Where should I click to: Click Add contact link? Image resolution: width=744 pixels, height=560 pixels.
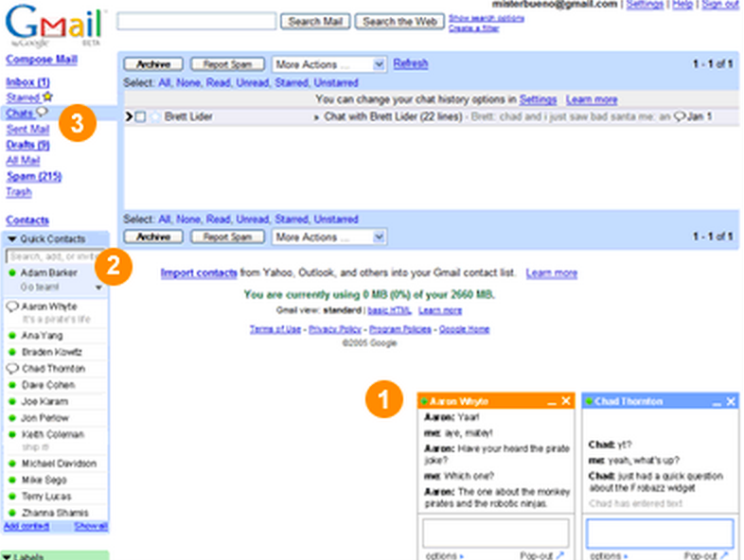[27, 526]
